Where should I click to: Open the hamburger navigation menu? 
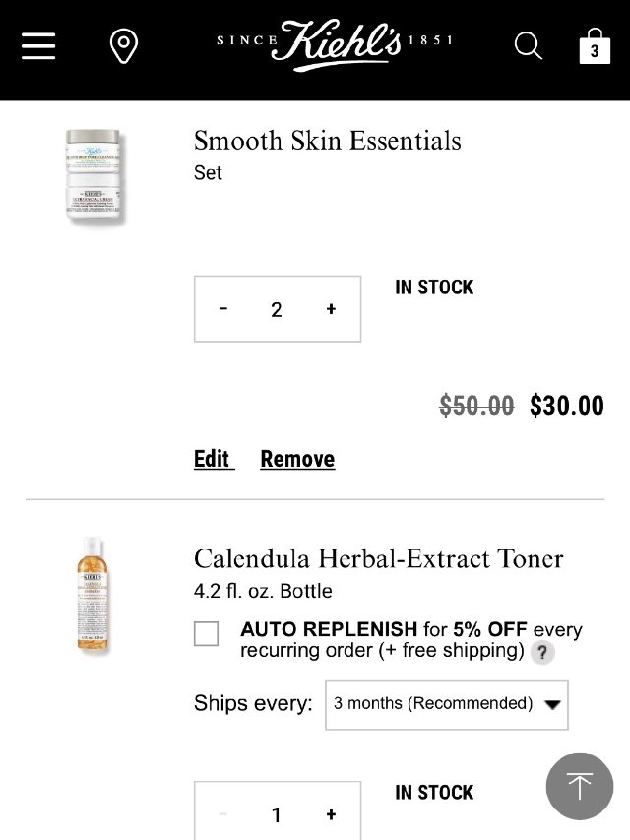38,46
